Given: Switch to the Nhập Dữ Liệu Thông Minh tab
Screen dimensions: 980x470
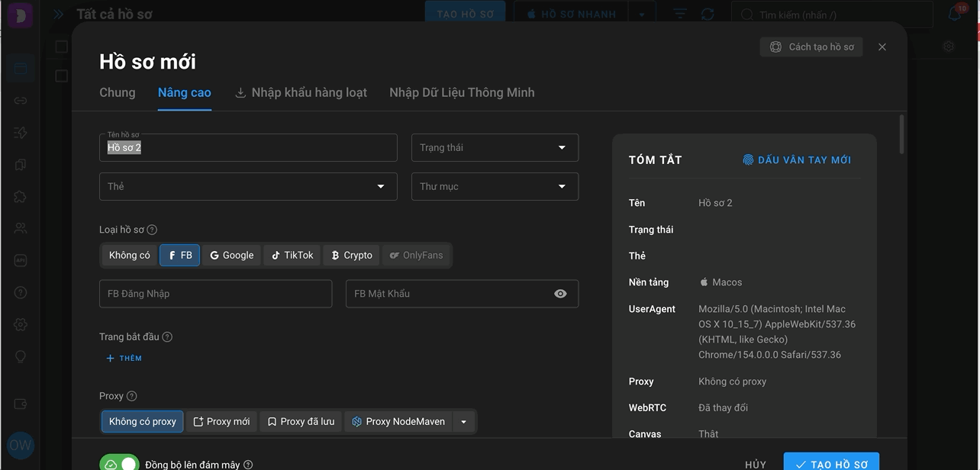Looking at the screenshot, I should coord(462,93).
